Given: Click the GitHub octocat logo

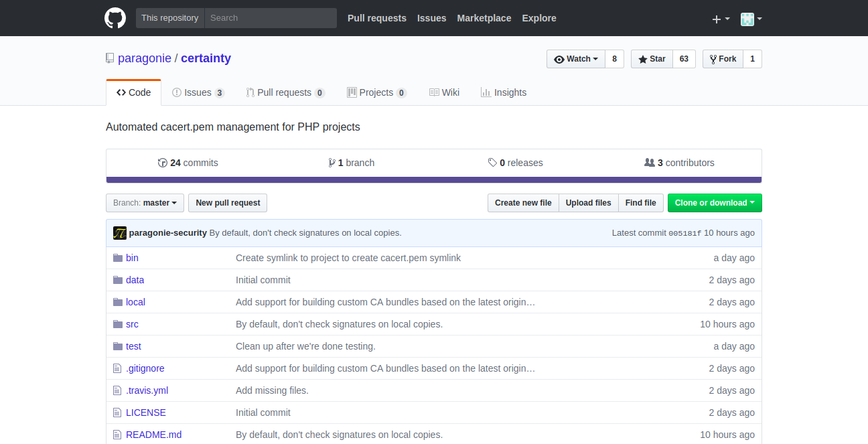Looking at the screenshot, I should [115, 18].
